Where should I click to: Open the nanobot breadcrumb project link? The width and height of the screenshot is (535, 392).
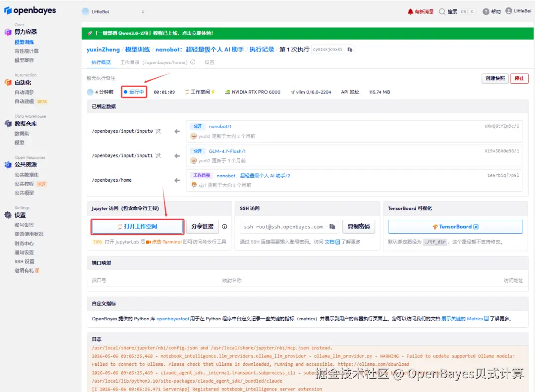(x=200, y=49)
